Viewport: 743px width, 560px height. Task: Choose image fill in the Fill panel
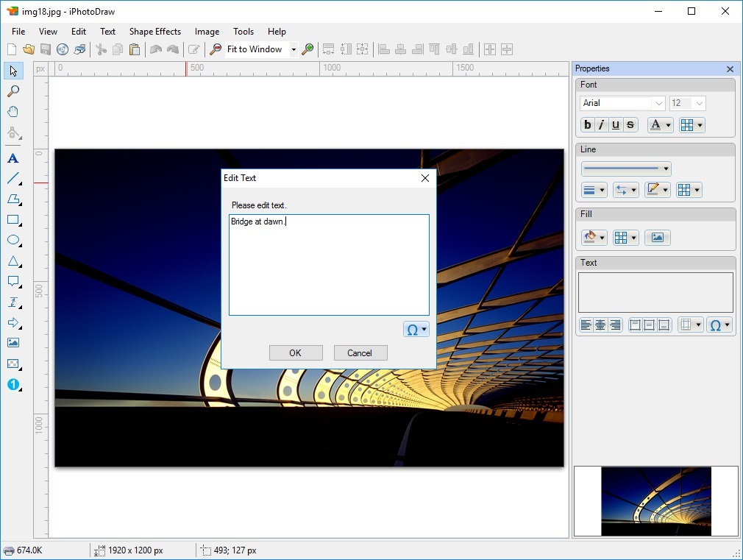coord(657,237)
